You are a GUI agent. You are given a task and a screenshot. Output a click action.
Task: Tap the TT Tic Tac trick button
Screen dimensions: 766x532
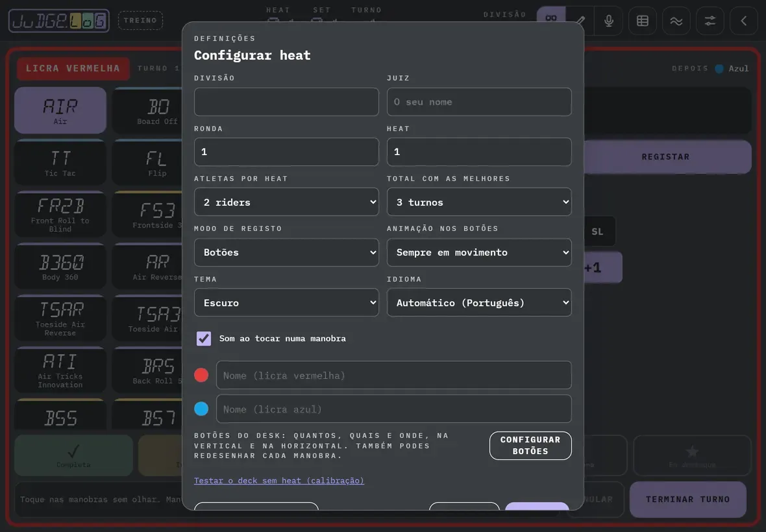point(60,163)
